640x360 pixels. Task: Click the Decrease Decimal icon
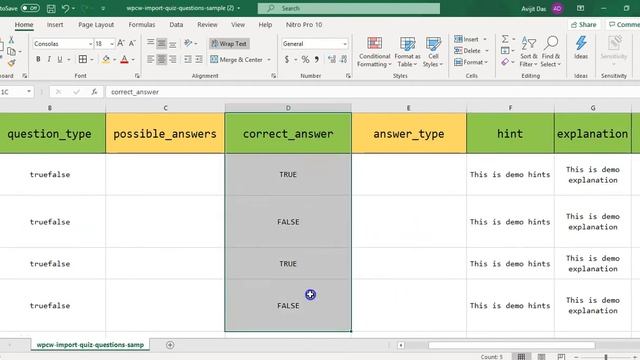(x=344, y=60)
